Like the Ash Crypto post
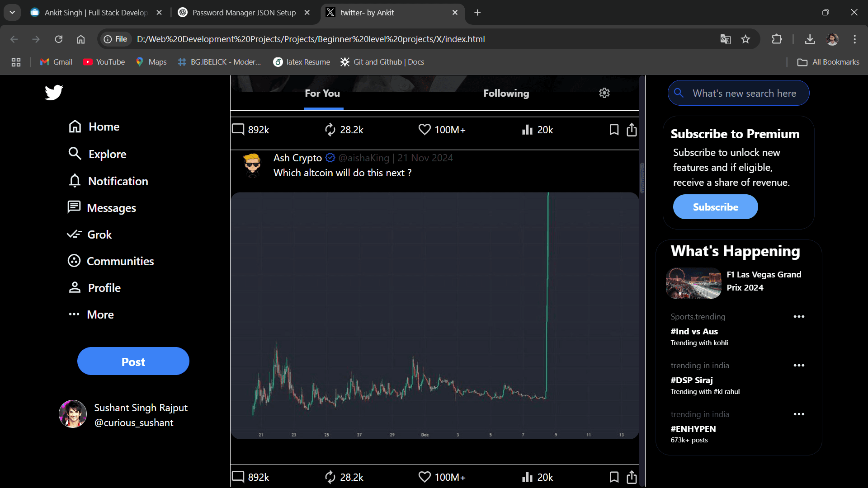The image size is (868, 488). click(425, 477)
